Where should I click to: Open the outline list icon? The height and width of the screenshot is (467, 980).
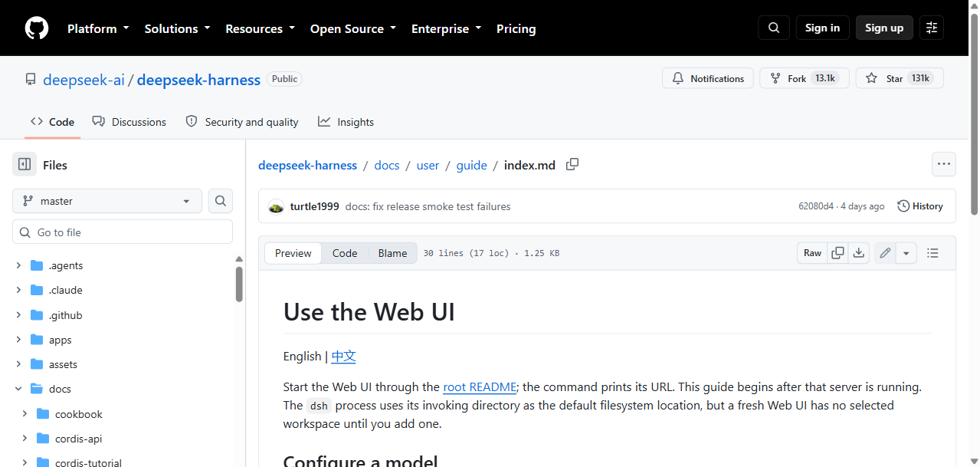pos(932,253)
